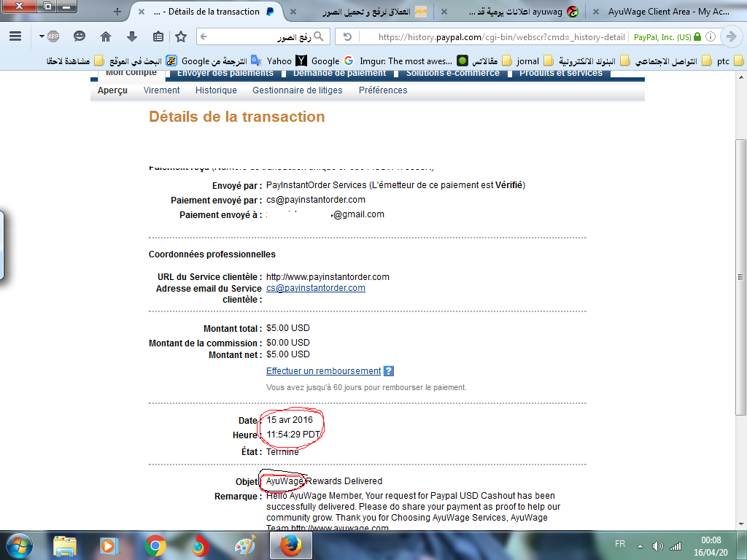747x560 pixels.
Task: Close the AyuWage Client Area tab
Action: [595, 12]
